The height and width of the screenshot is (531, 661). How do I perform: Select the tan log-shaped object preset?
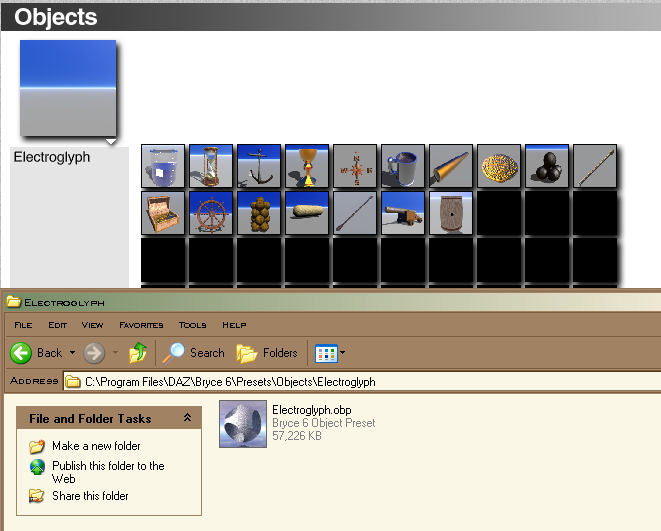pyautogui.click(x=307, y=213)
